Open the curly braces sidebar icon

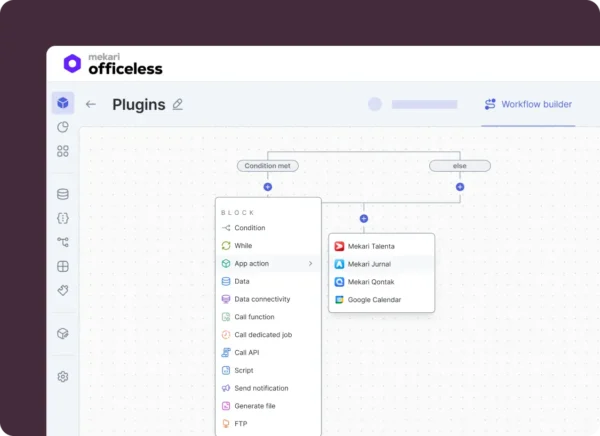(x=63, y=217)
